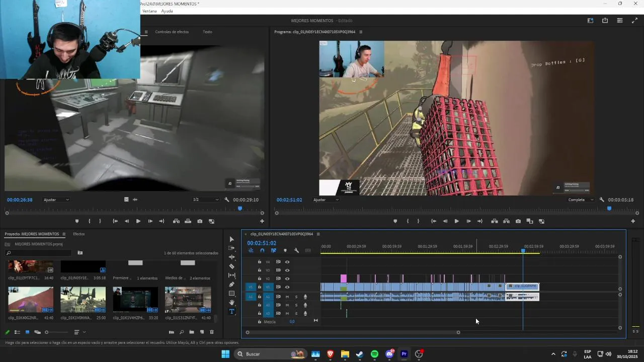Open the Ayuda menu
The height and width of the screenshot is (362, 644).
167,11
